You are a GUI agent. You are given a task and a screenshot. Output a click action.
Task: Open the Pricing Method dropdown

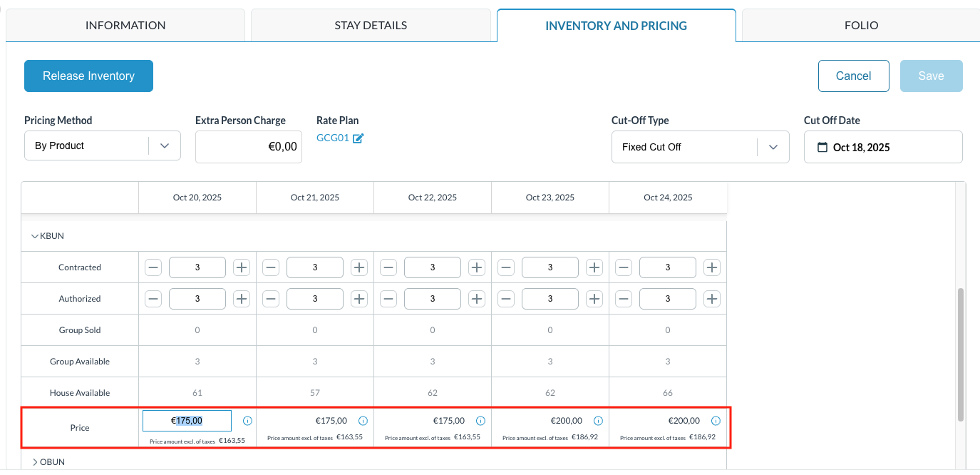point(165,145)
